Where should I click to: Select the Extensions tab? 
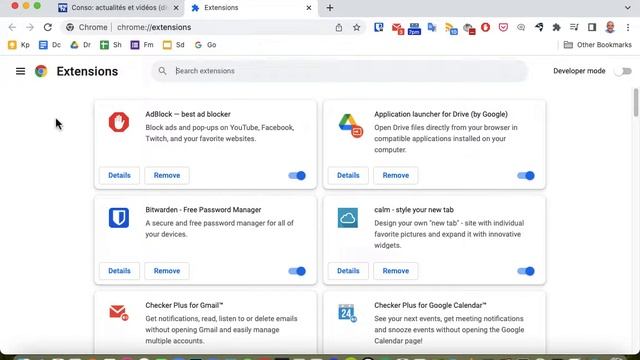(x=251, y=8)
